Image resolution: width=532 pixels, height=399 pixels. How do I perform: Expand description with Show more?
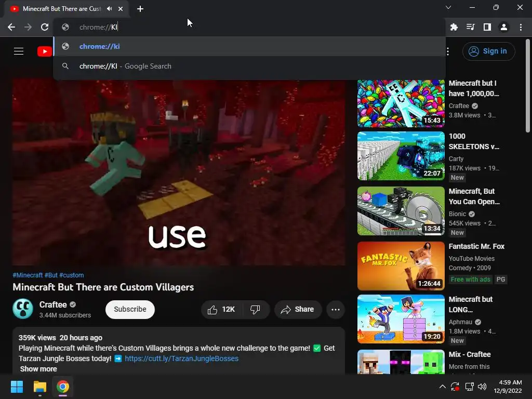tap(38, 369)
